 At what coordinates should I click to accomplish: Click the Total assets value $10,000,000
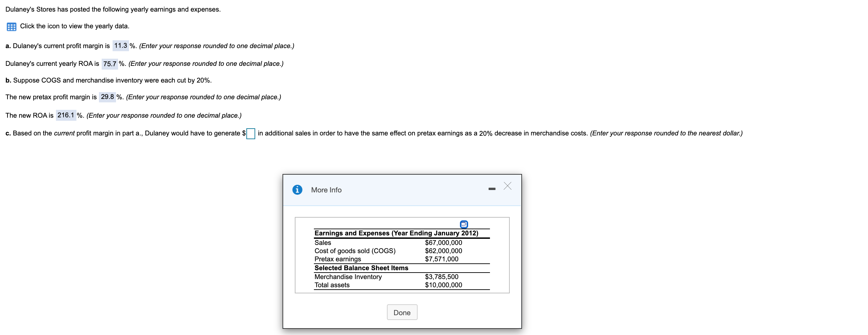[444, 285]
